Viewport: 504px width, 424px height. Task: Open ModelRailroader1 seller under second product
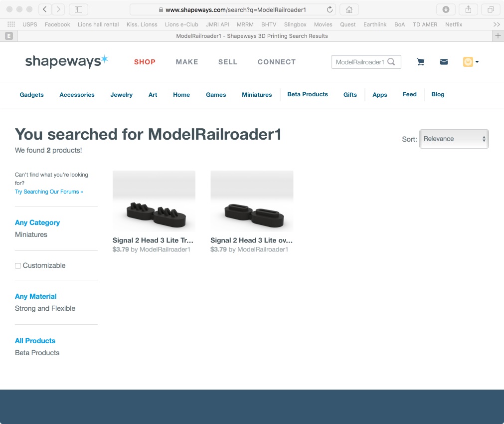(x=263, y=249)
